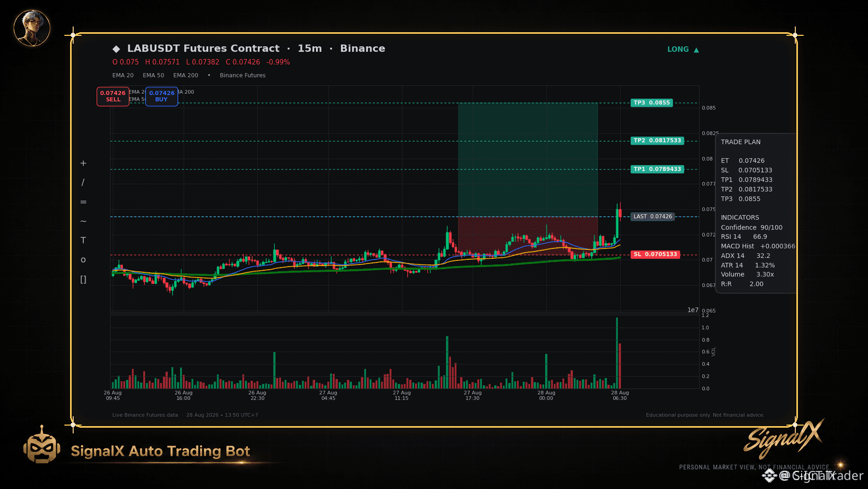Select the ET 0.07426 entry row
Screen dimensions: 868x489
(743, 161)
